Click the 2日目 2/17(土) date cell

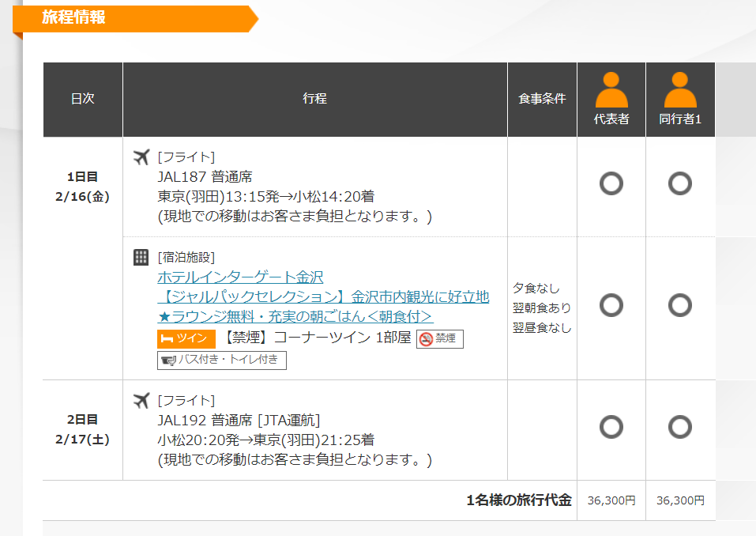(x=82, y=429)
